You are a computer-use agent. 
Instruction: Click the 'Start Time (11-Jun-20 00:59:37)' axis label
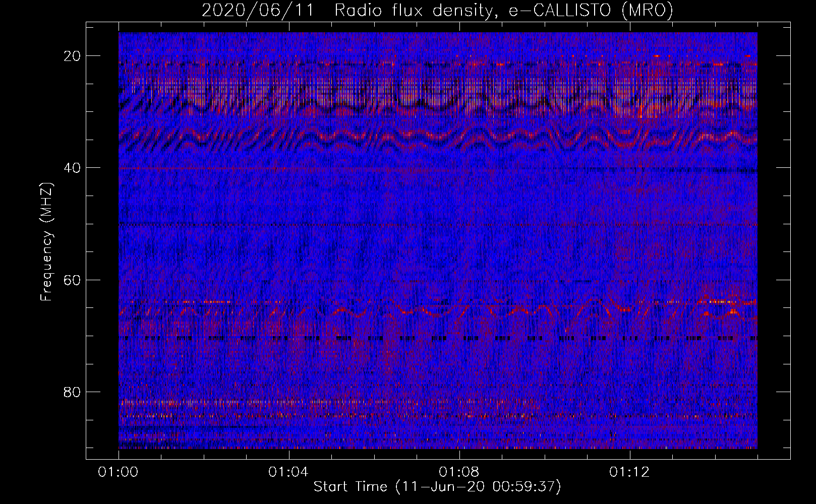click(x=437, y=487)
